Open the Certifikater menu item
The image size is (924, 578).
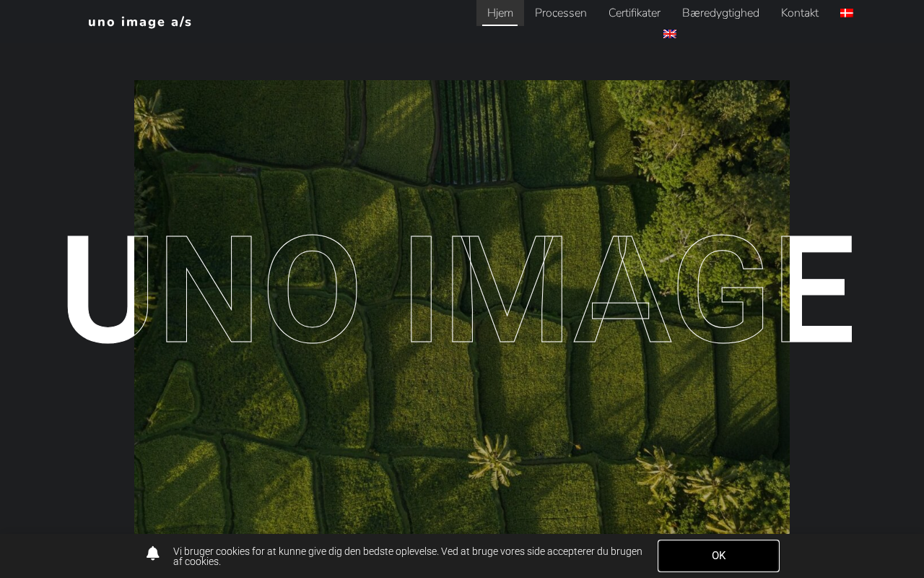[x=635, y=13]
